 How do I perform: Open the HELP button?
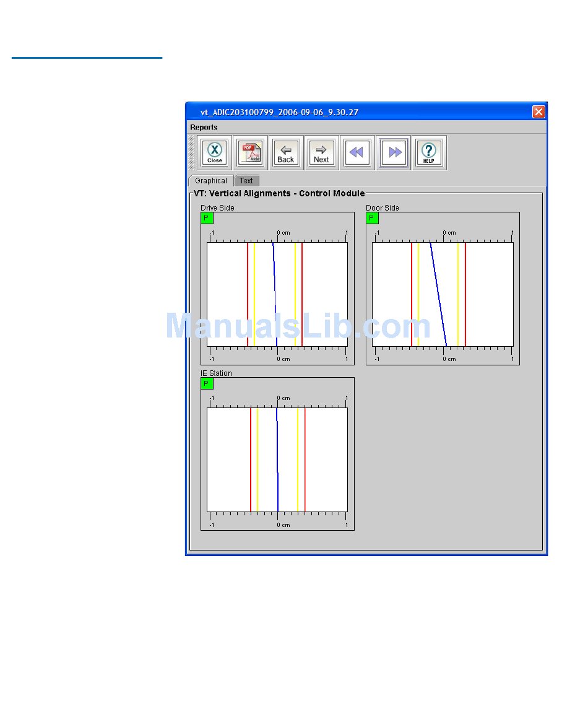(x=429, y=153)
